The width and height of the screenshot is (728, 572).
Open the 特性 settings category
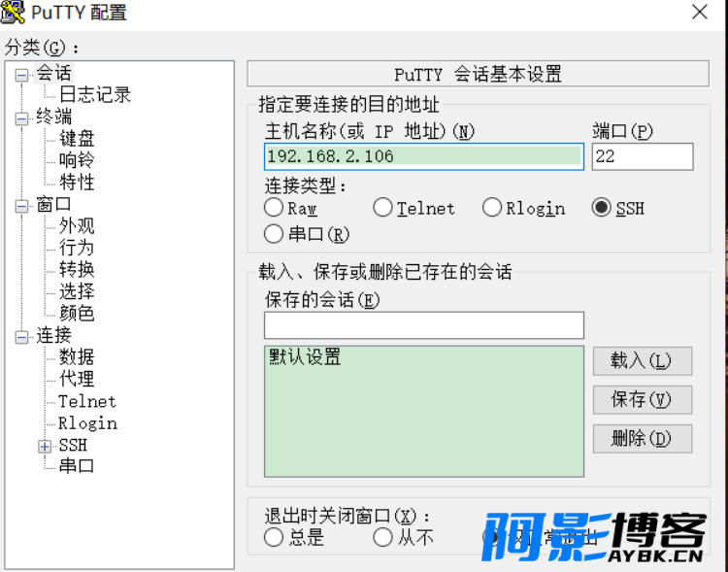[x=77, y=183]
